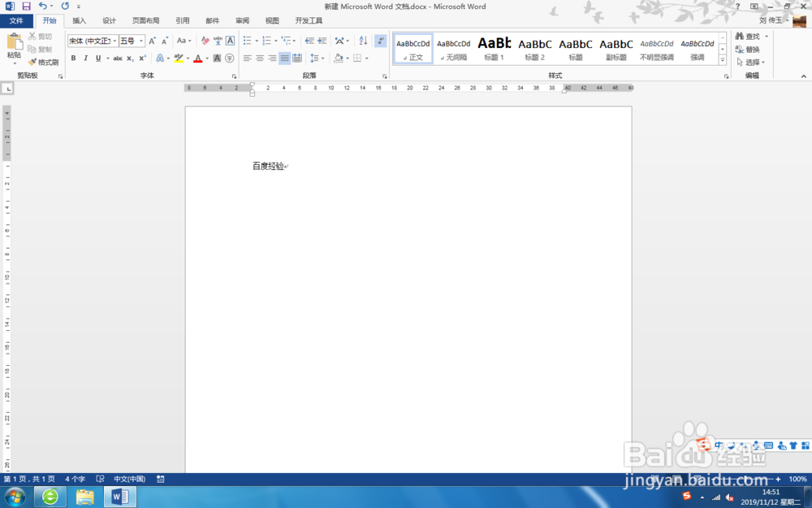Screen dimensions: 812x508
Task: Open the font size dropdown
Action: 141,41
